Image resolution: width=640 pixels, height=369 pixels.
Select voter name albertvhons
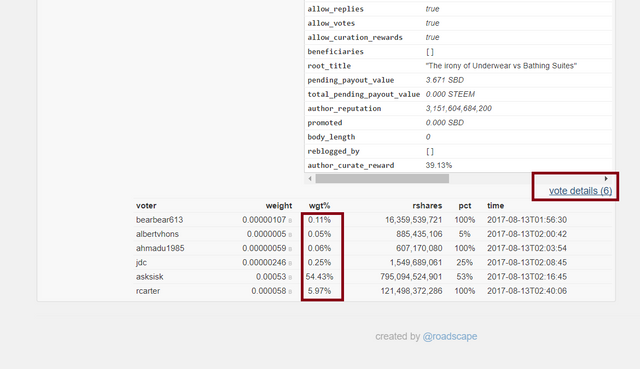pos(157,234)
